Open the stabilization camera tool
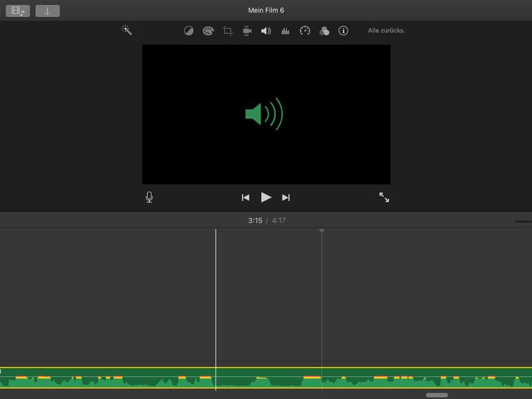This screenshot has height=399, width=532. pyautogui.click(x=247, y=31)
